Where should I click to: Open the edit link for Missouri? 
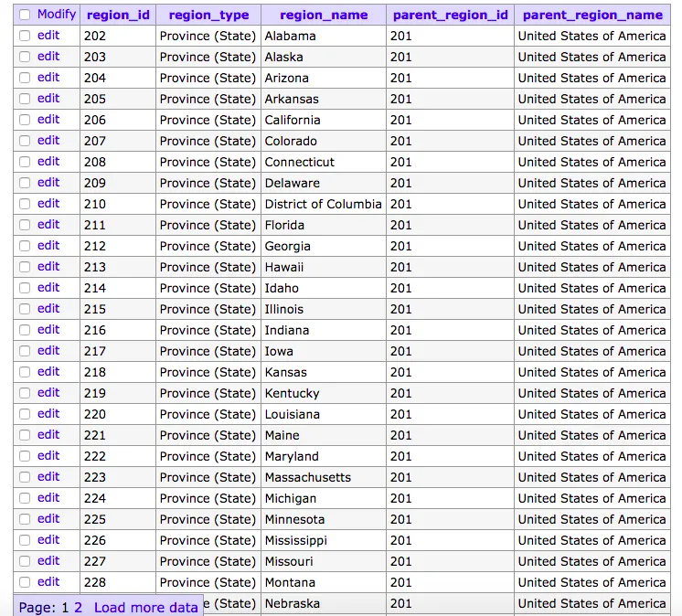point(48,561)
